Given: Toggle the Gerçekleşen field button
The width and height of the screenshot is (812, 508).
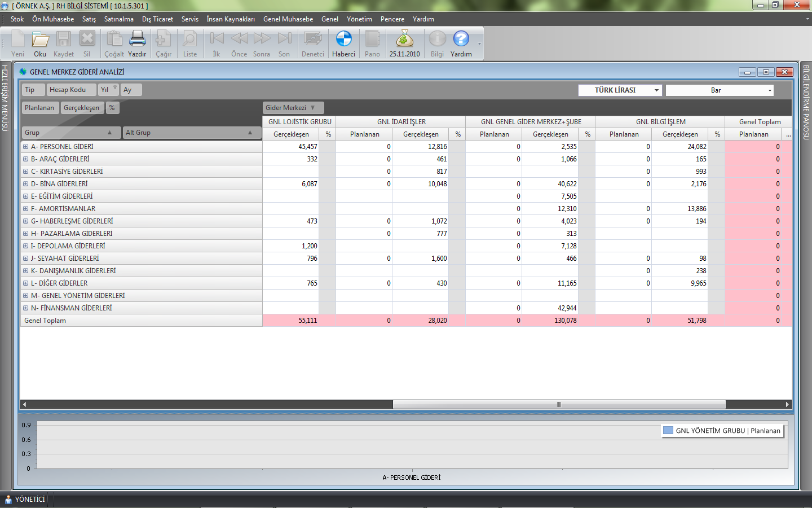Looking at the screenshot, I should (x=81, y=108).
